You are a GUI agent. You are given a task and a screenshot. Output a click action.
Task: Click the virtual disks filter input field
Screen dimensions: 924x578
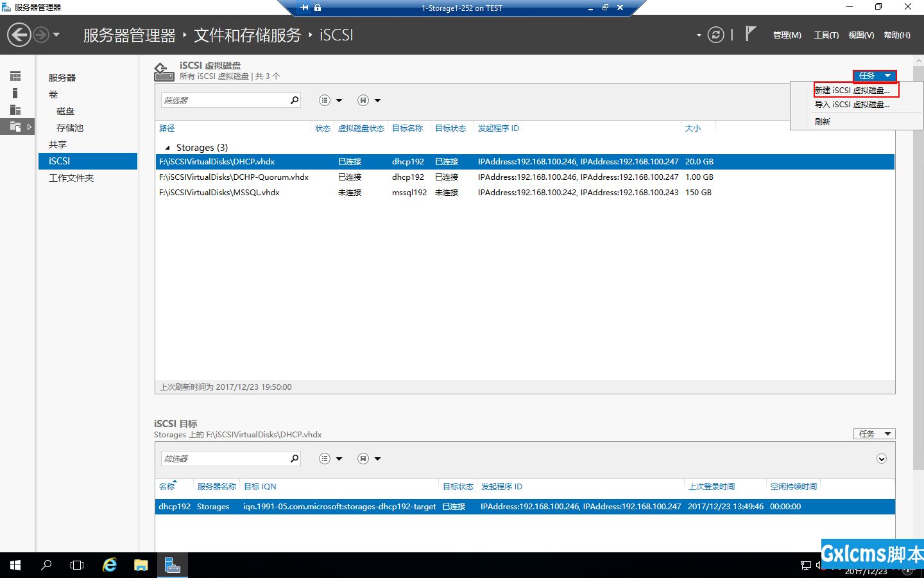point(225,100)
